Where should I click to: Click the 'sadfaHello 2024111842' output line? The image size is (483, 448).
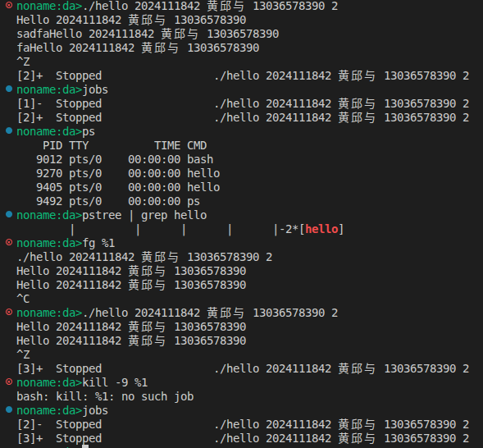(148, 34)
